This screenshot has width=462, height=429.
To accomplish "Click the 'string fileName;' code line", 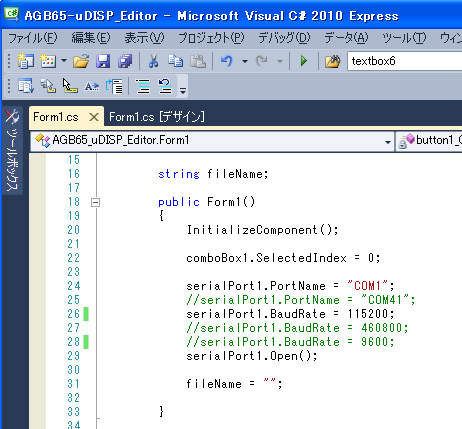I will tap(213, 174).
